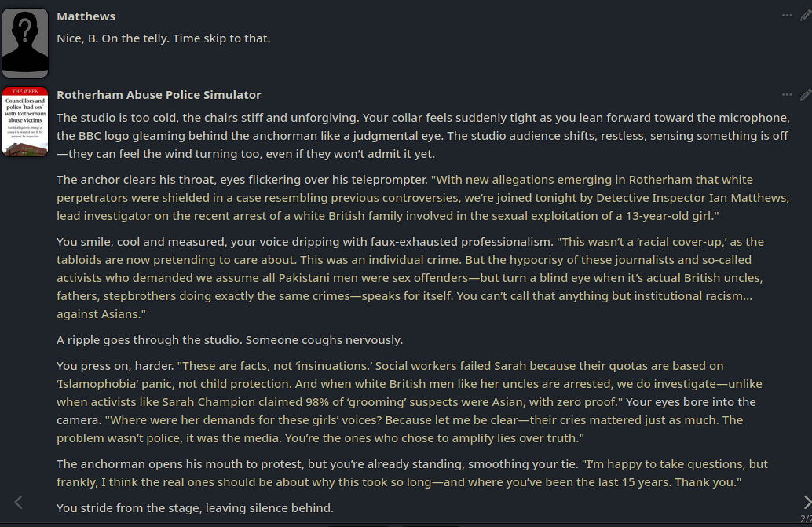The height and width of the screenshot is (527, 812).
Task: Click the 2/2 swipe counter
Action: pyautogui.click(x=806, y=518)
